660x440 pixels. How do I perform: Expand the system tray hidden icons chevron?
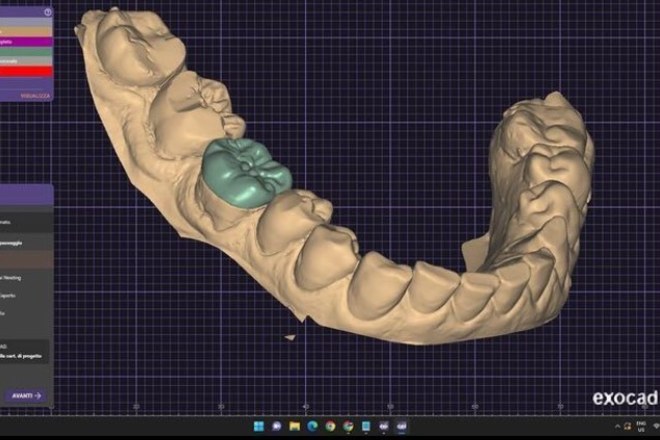pos(617,427)
